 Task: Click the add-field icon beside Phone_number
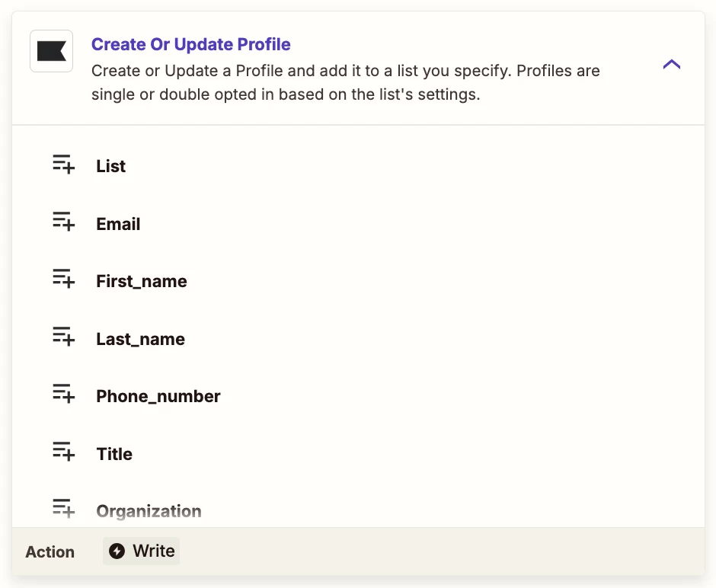pos(63,394)
